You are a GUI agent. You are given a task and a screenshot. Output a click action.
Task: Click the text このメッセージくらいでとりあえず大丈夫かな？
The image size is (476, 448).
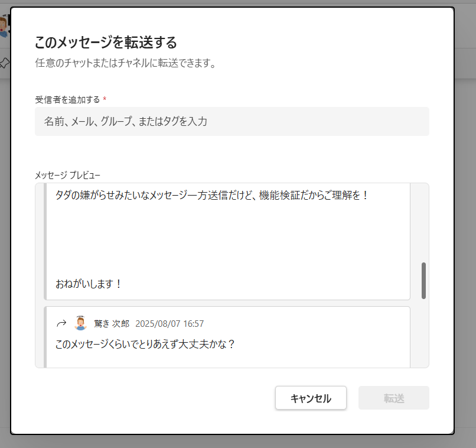(145, 344)
